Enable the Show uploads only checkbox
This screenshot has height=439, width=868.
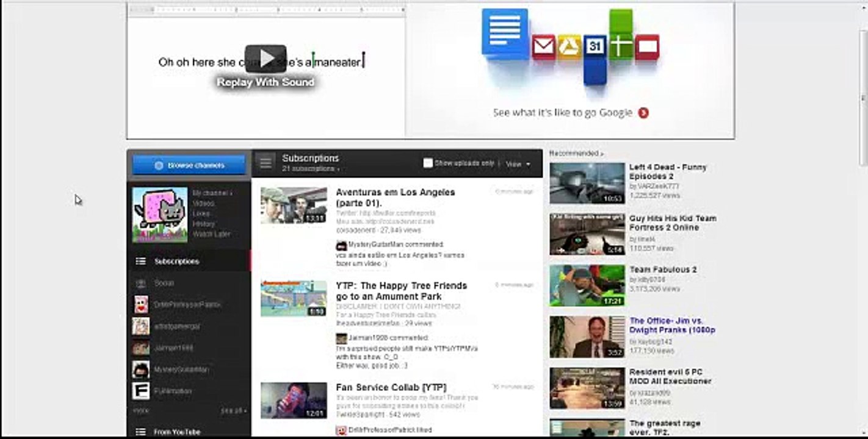click(428, 163)
